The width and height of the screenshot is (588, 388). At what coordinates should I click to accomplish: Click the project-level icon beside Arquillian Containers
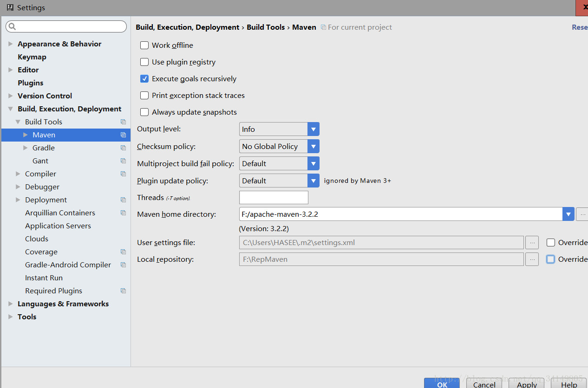click(123, 213)
